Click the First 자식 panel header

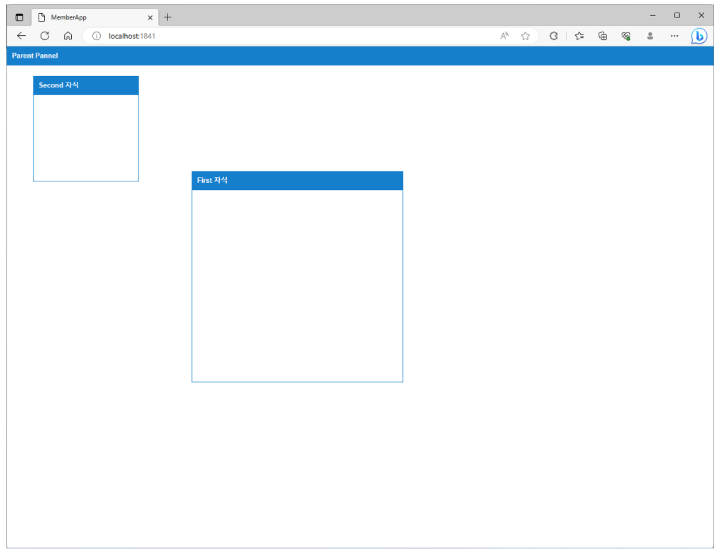click(297, 180)
